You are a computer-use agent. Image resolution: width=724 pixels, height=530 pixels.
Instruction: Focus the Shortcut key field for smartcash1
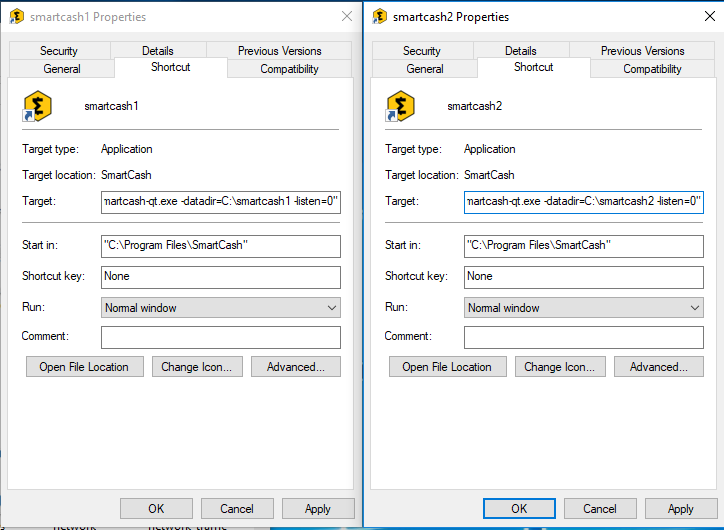(x=221, y=277)
